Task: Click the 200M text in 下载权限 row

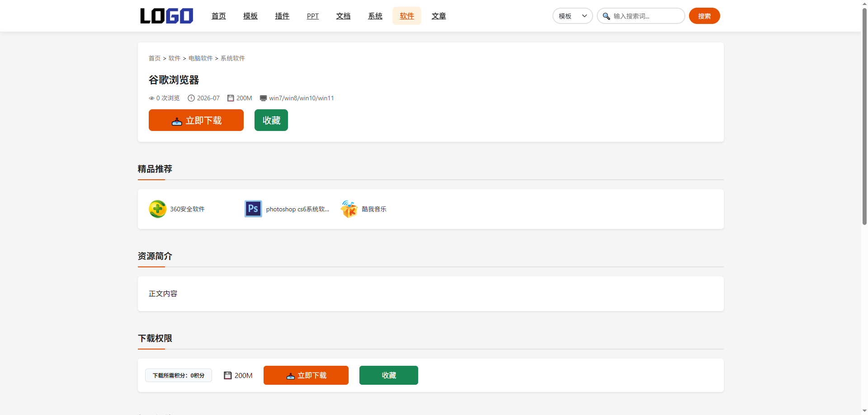Action: point(244,375)
